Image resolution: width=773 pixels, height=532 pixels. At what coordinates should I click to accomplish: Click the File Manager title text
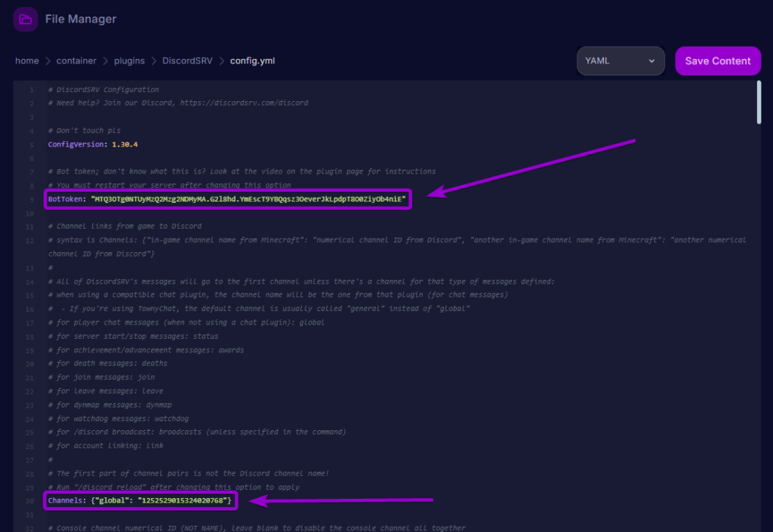[x=80, y=19]
